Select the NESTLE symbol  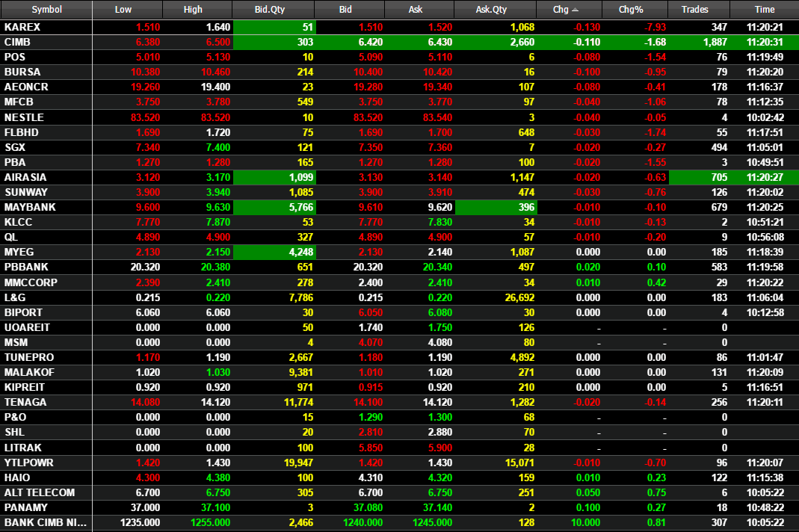click(24, 117)
